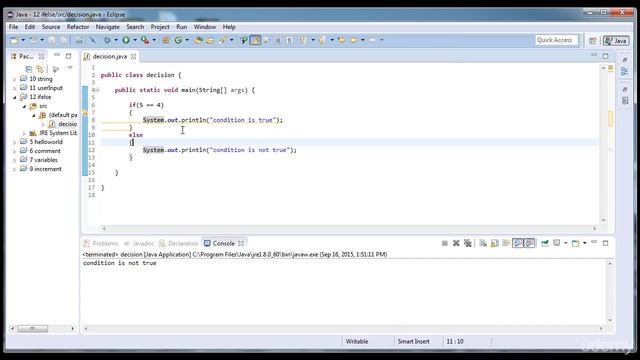Expand the 10 string project
The width and height of the screenshot is (640, 360).
coord(15,79)
